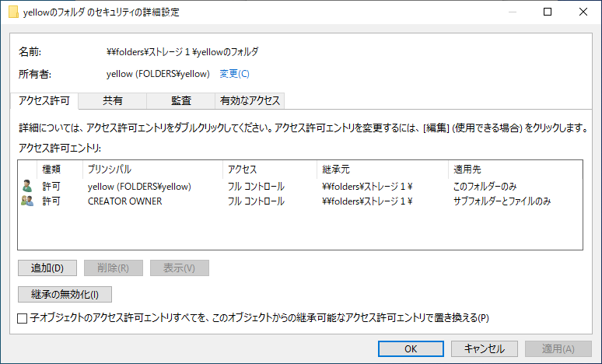Click the inherited-from path in the CREATOR OWNER row
Screen dimensions: 602x364
click(x=367, y=201)
